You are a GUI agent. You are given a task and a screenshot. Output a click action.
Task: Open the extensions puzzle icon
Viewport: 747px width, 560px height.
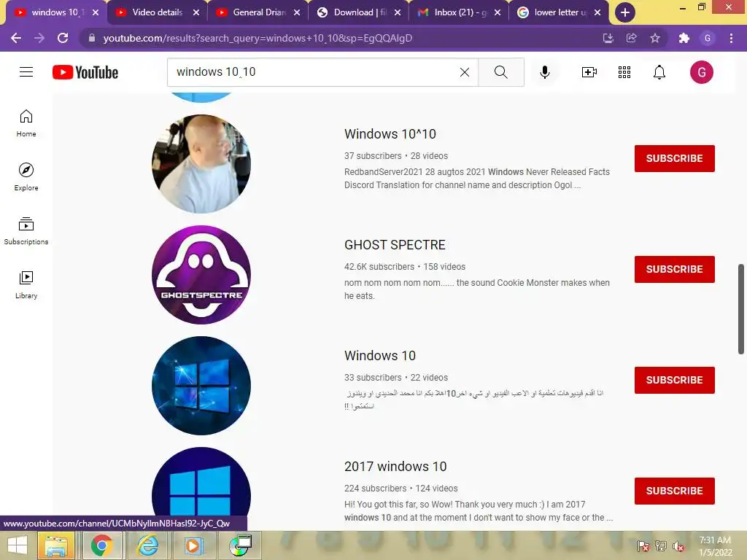click(684, 38)
